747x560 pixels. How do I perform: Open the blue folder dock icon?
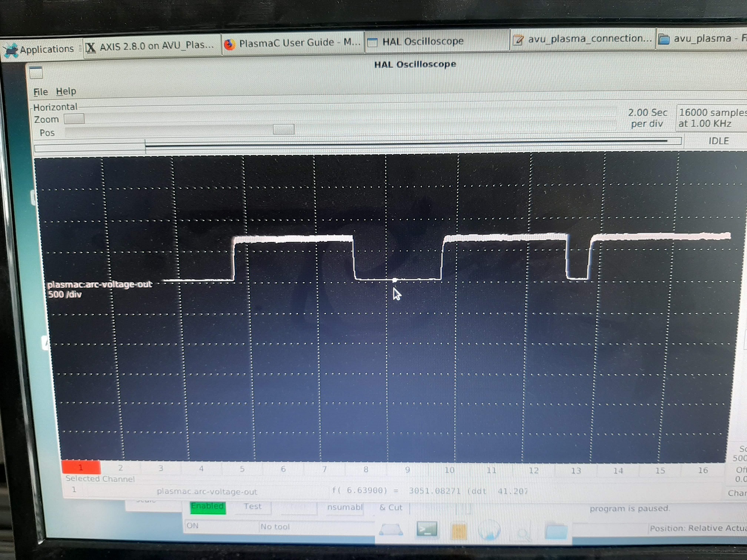(556, 531)
